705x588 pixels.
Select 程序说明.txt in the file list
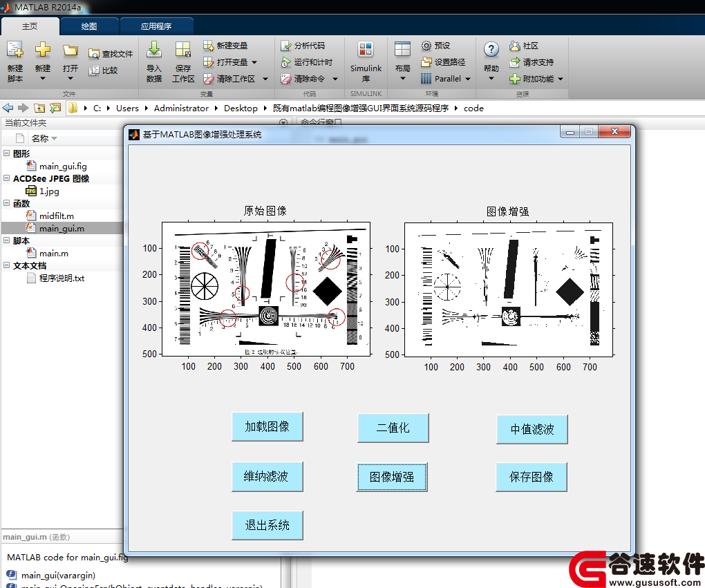(62, 278)
